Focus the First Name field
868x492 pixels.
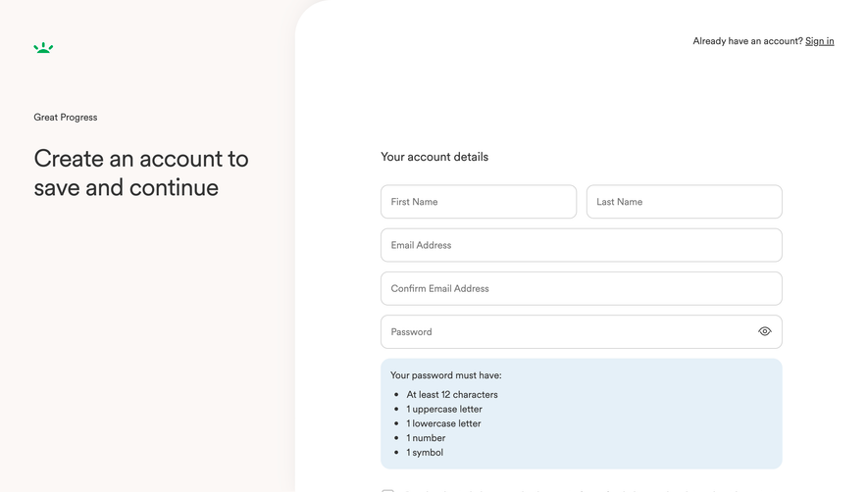[479, 202]
